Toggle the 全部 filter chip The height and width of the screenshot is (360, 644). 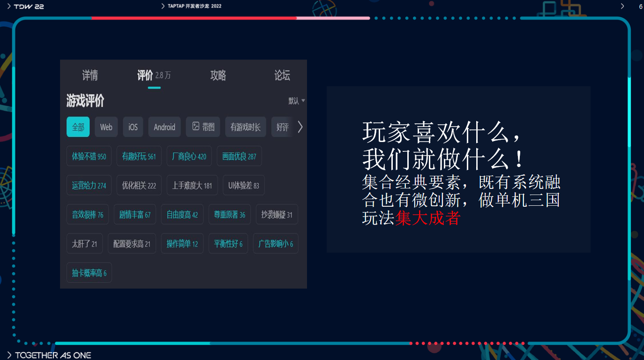pos(78,127)
